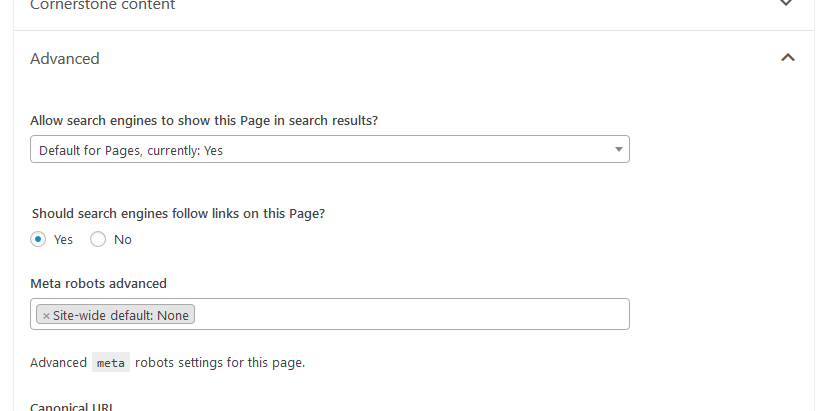The height and width of the screenshot is (411, 828).
Task: Click the Canonical URL label
Action: 72,407
